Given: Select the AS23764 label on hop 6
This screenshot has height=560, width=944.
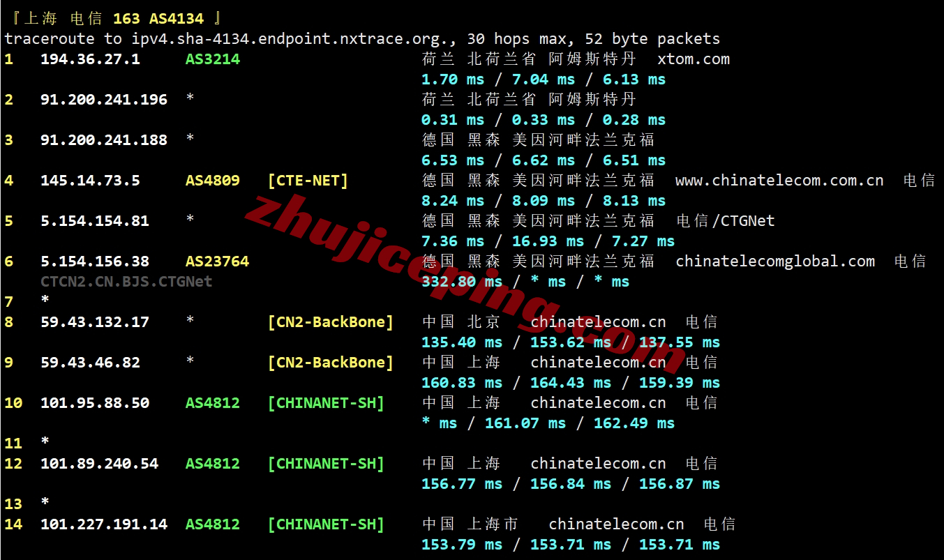Looking at the screenshot, I should click(217, 262).
